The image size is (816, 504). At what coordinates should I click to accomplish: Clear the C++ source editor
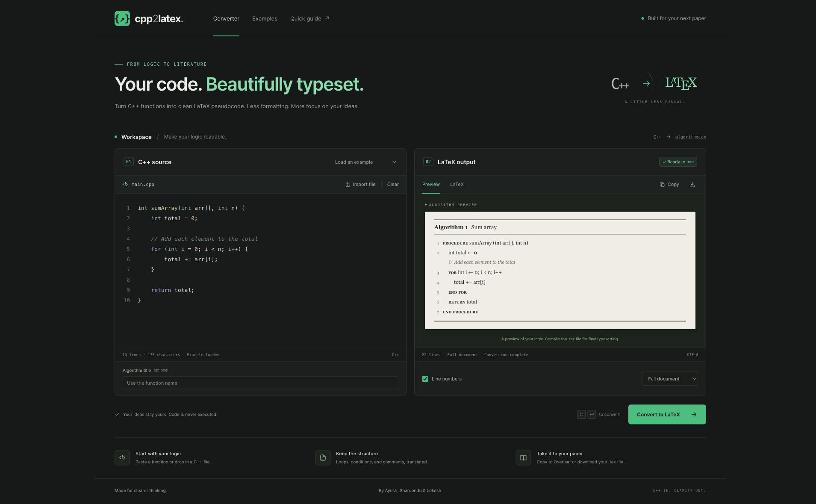point(393,184)
